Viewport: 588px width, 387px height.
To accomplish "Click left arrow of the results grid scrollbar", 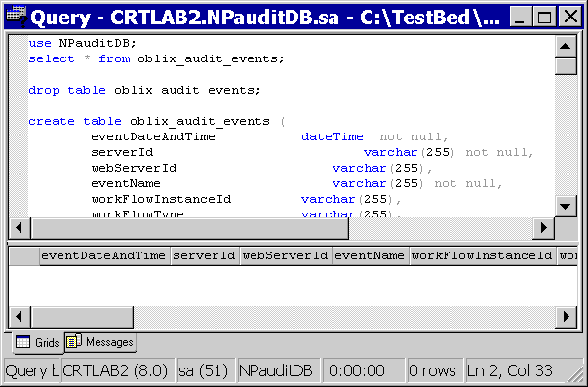I will coord(20,317).
